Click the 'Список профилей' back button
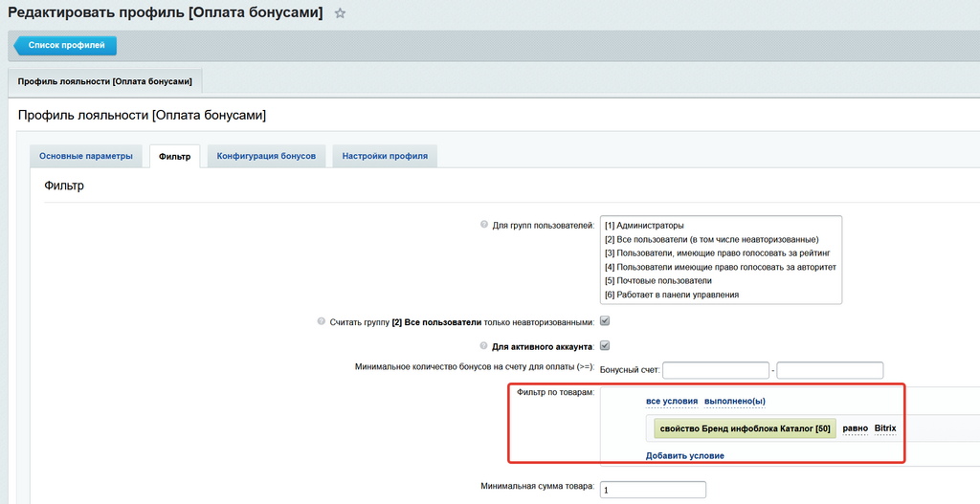 coord(67,45)
